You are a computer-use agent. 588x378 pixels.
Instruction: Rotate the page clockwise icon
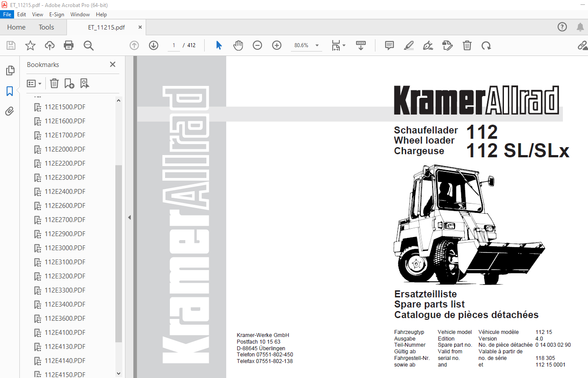pos(486,45)
